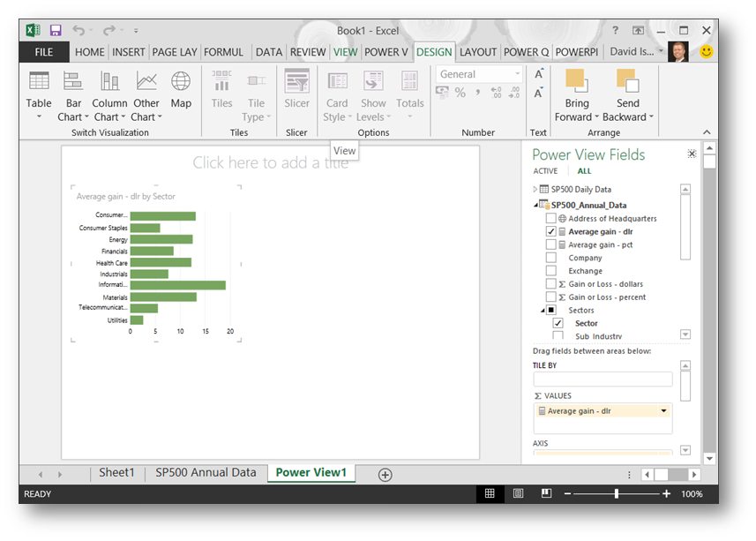Click the Show Levels icon
The image size is (756, 541).
pyautogui.click(x=373, y=81)
